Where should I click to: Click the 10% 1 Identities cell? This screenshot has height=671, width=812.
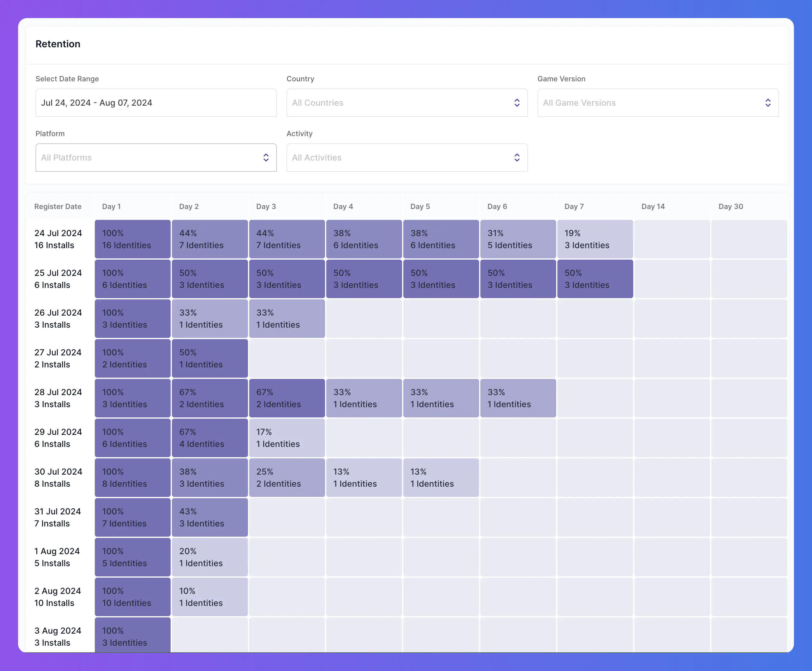(210, 598)
